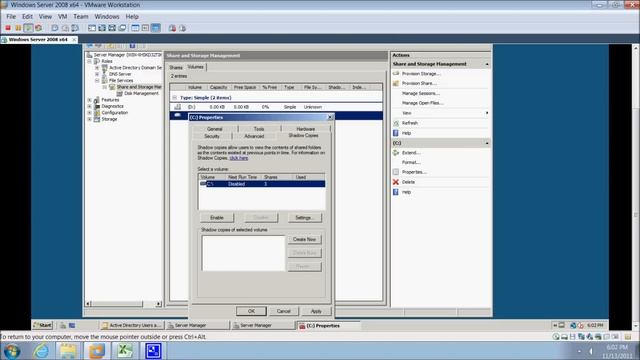640x360 pixels.
Task: Click the Show Sidebar toolbar icon
Action: coord(92,28)
